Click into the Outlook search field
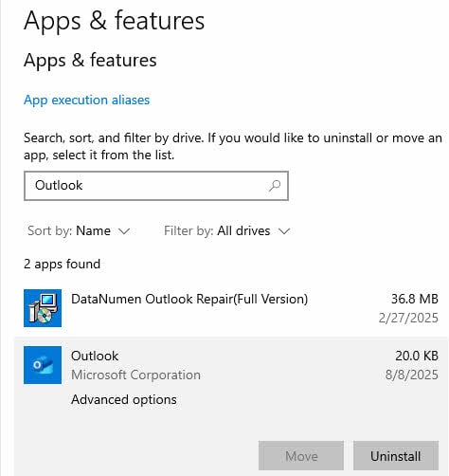Viewport: 449px width, 476px height. coord(156,186)
